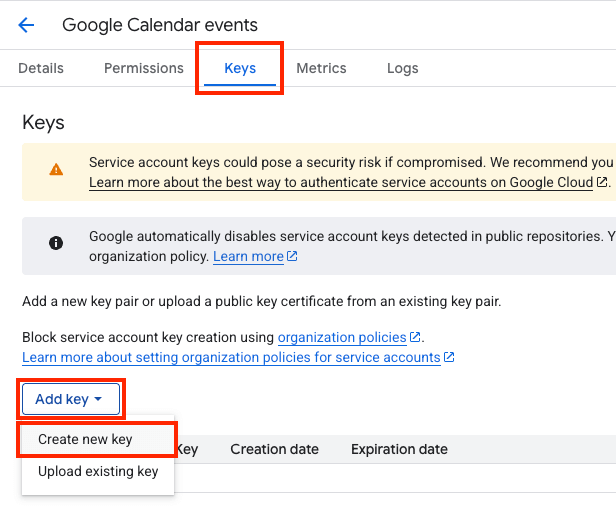Click text about adding a new key pair
Image resolution: width=616 pixels, height=527 pixels.
coord(262,301)
